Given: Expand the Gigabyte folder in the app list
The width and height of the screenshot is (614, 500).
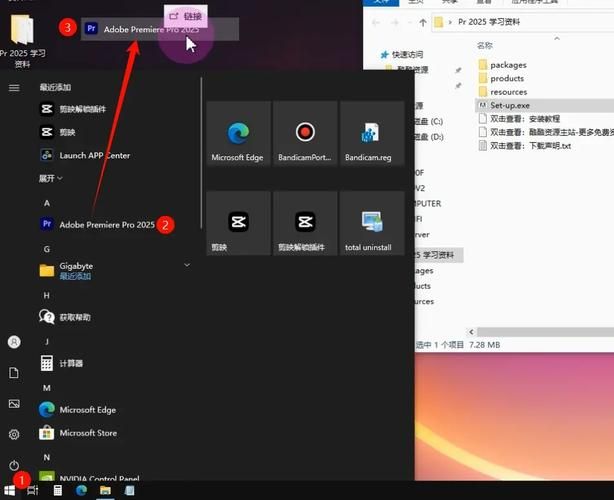Looking at the screenshot, I should coord(187,265).
